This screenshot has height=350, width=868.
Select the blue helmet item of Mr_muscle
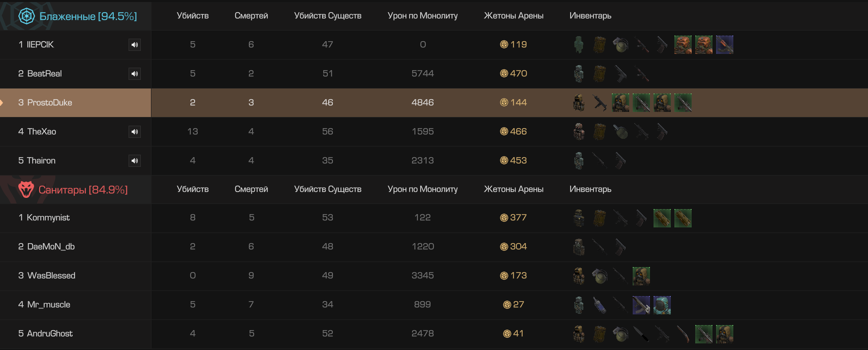pyautogui.click(x=662, y=305)
